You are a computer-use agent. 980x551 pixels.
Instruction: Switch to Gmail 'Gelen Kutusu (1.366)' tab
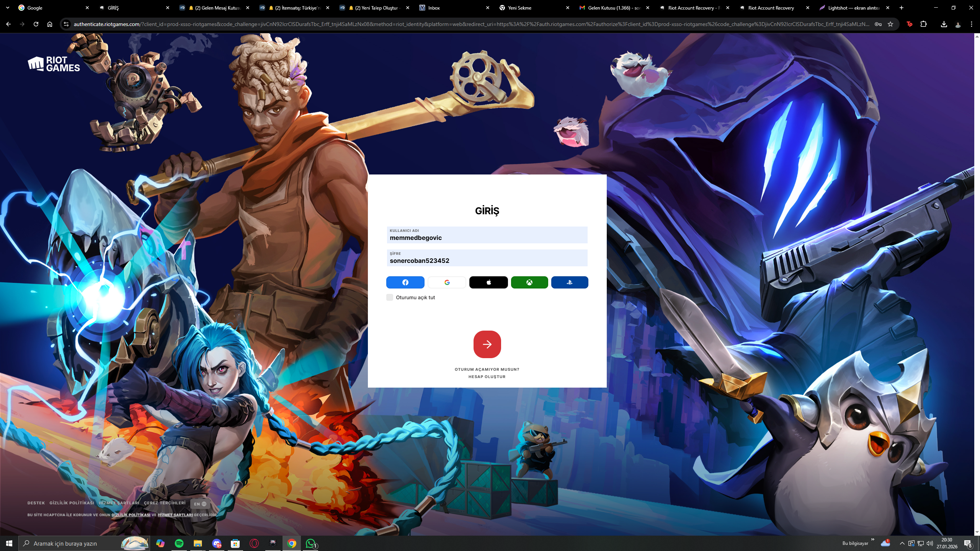615,8
